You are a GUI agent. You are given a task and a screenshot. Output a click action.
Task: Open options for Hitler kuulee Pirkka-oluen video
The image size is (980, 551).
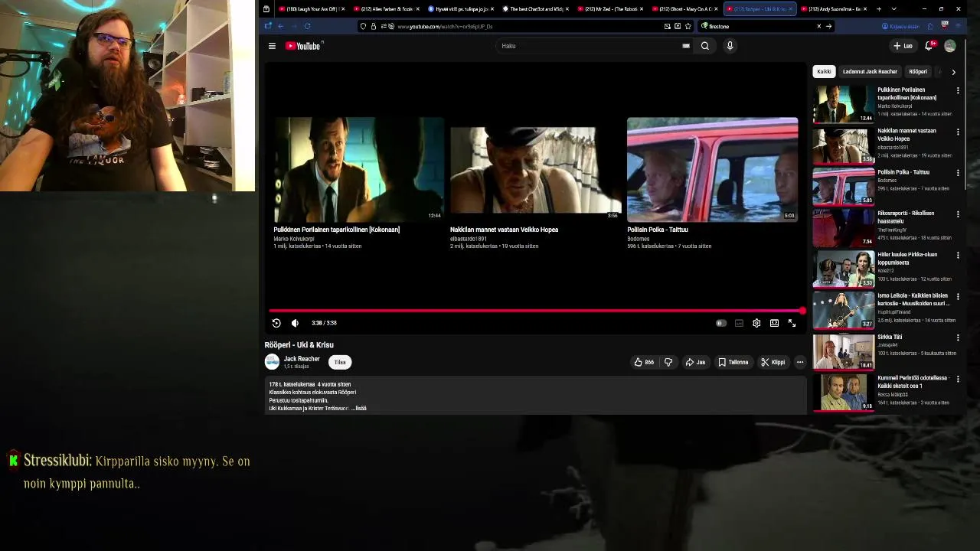pyautogui.click(x=958, y=256)
